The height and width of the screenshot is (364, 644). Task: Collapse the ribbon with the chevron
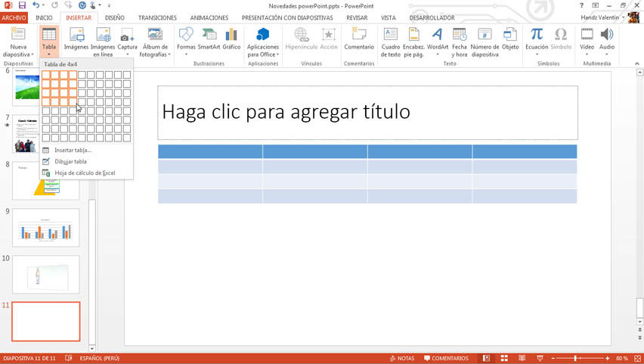637,64
